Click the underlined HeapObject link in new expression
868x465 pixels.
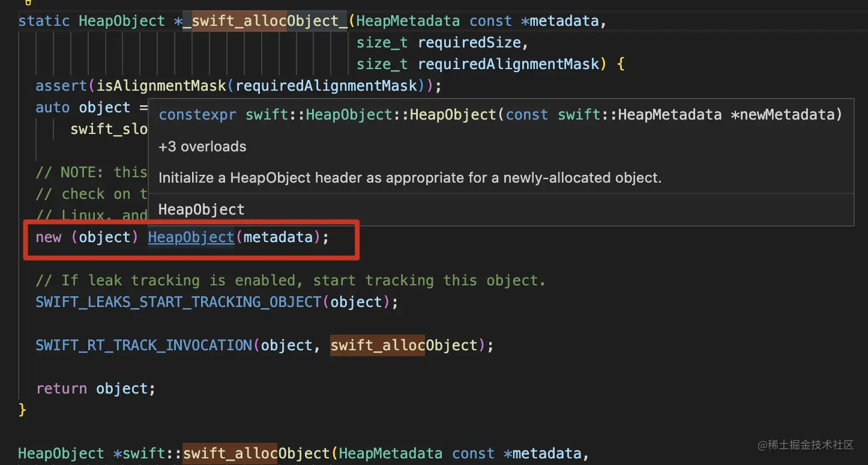tap(191, 237)
